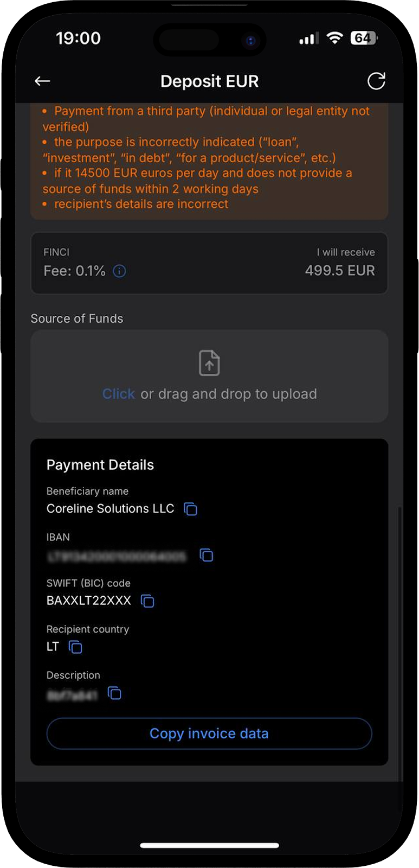The height and width of the screenshot is (868, 419).
Task: Tap the upload file icon
Action: pyautogui.click(x=209, y=363)
